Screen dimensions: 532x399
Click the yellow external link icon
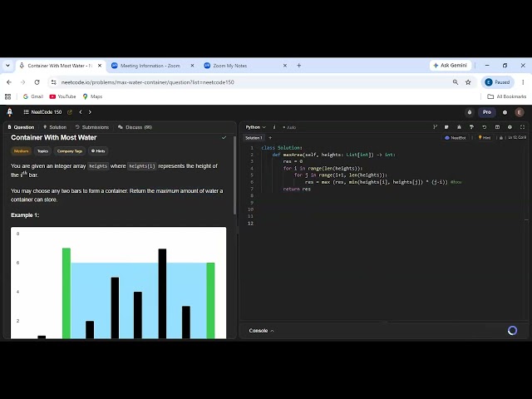[70, 112]
